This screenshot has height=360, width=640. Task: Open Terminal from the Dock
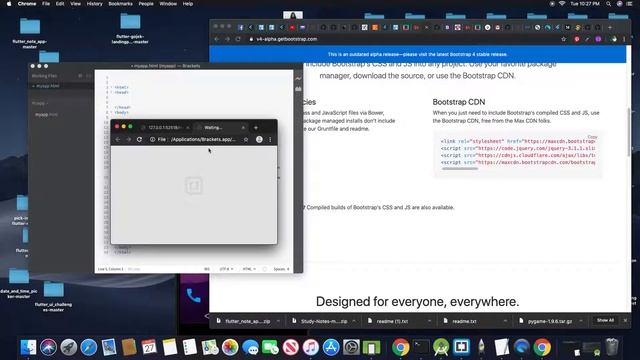click(x=421, y=347)
